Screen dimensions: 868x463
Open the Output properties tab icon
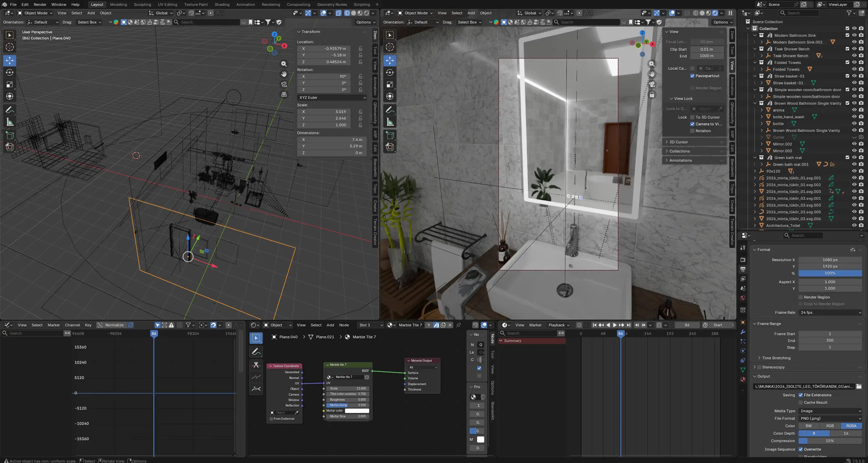pyautogui.click(x=743, y=269)
